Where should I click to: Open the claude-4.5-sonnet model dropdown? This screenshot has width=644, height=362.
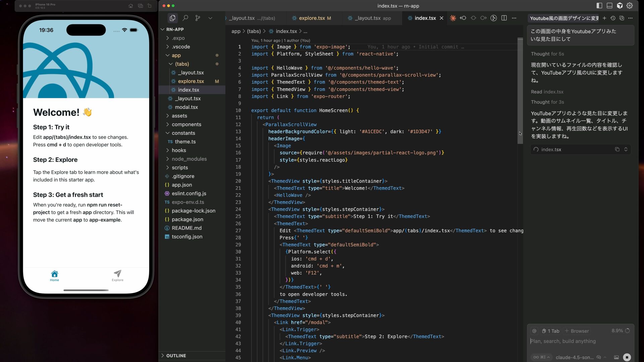[x=574, y=357]
